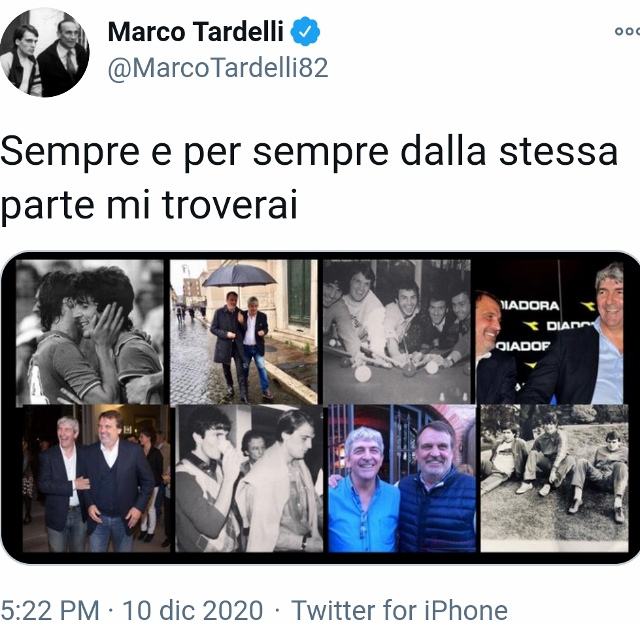Open the vintage photo of men in coats
640x624 pixels.
pyautogui.click(x=249, y=478)
